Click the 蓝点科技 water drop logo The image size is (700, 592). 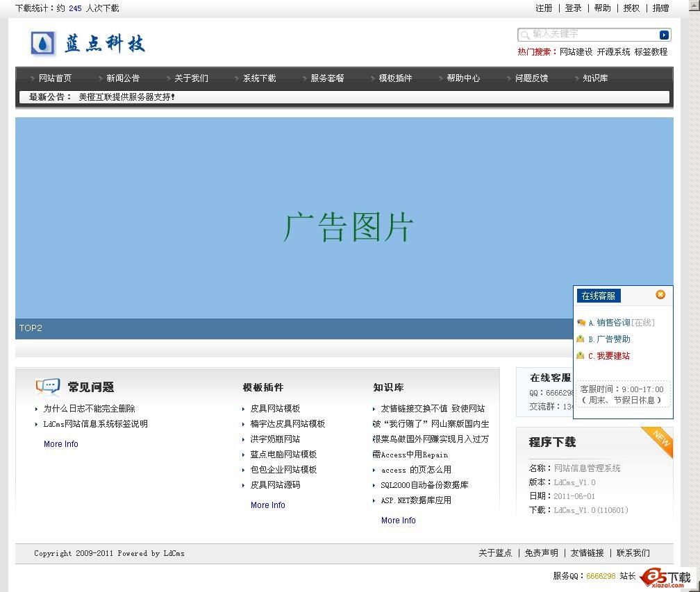[x=43, y=44]
